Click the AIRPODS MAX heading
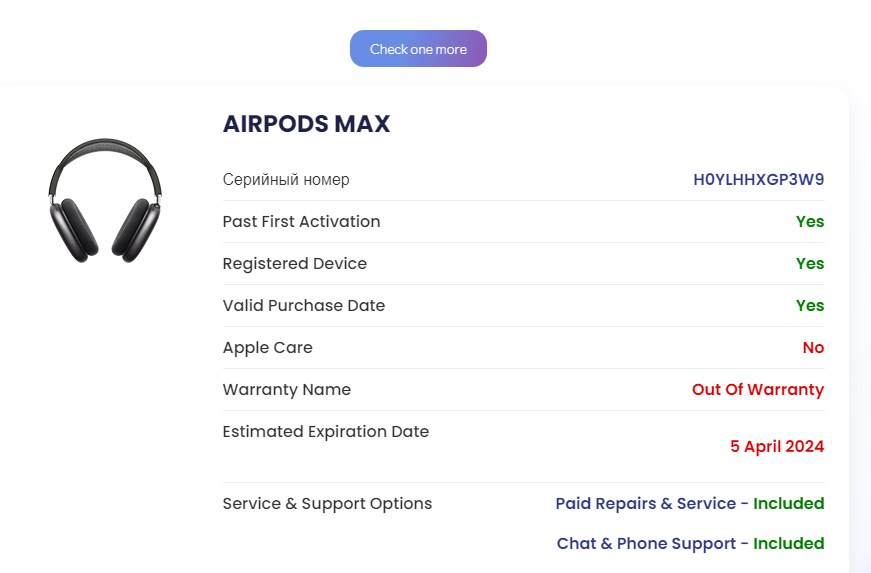The image size is (871, 573). point(306,124)
